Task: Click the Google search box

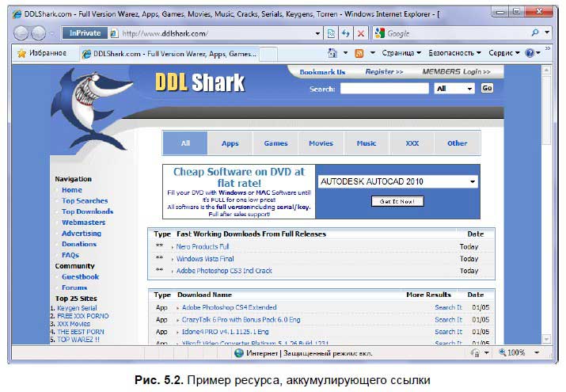Action: pyautogui.click(x=457, y=33)
